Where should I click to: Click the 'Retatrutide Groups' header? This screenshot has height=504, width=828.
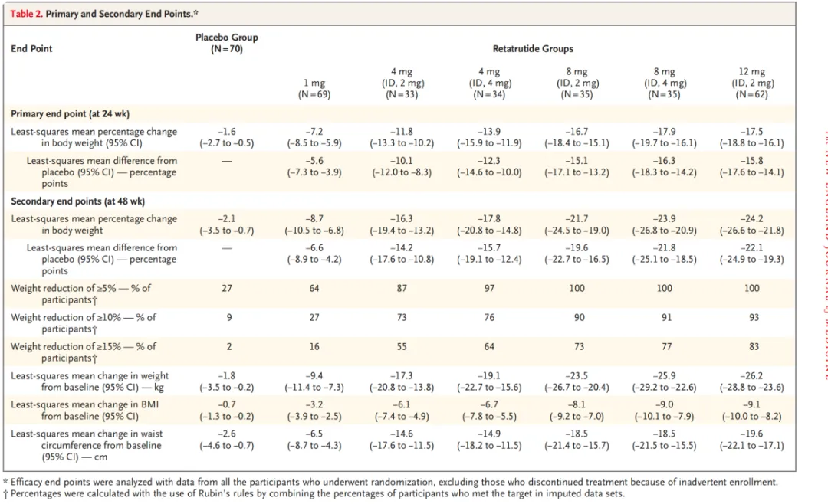tap(533, 49)
